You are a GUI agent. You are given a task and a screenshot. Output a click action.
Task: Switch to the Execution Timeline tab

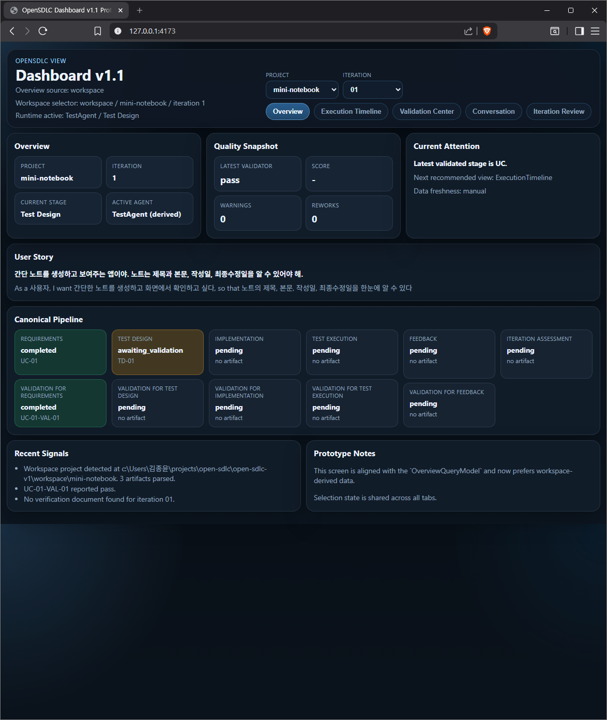(351, 111)
